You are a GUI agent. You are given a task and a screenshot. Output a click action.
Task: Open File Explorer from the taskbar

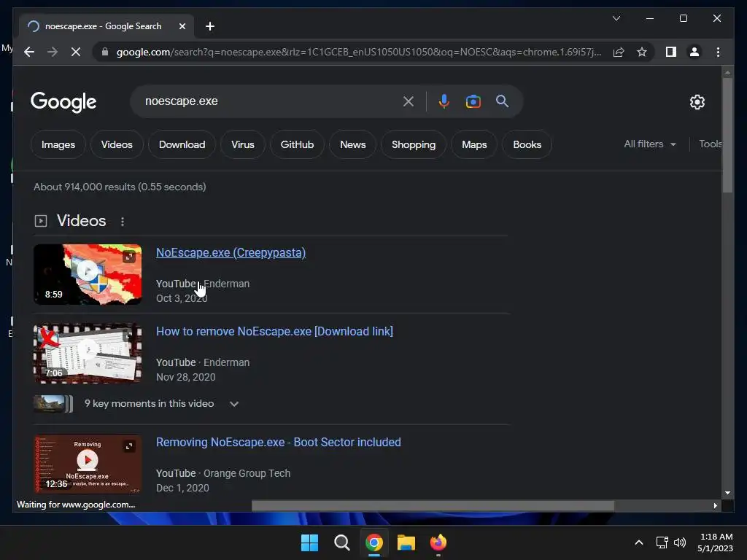(406, 542)
